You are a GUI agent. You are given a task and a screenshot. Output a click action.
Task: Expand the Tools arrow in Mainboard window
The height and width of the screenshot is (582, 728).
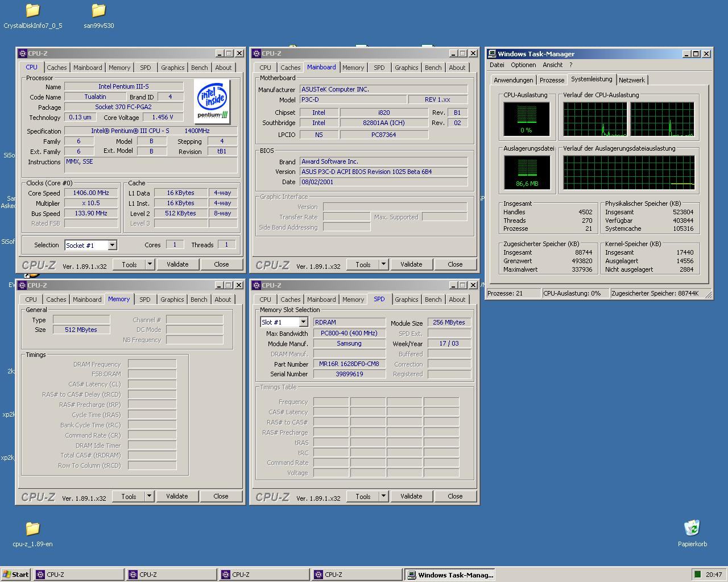(383, 264)
